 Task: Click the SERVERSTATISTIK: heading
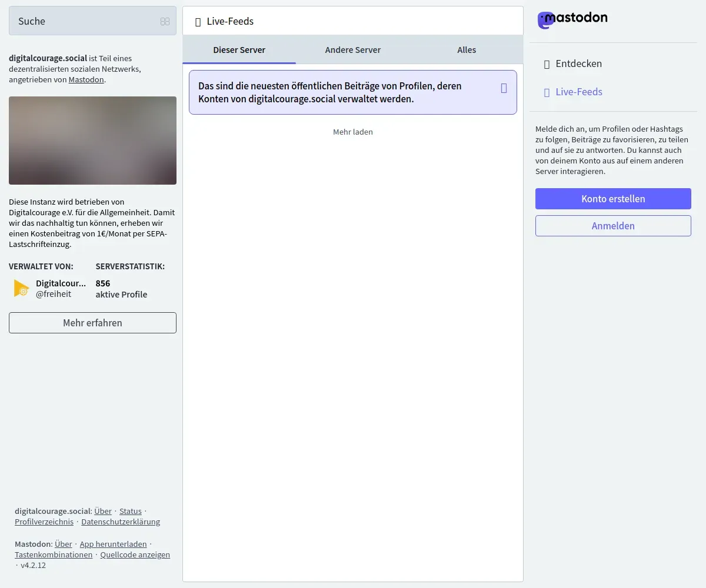point(130,266)
